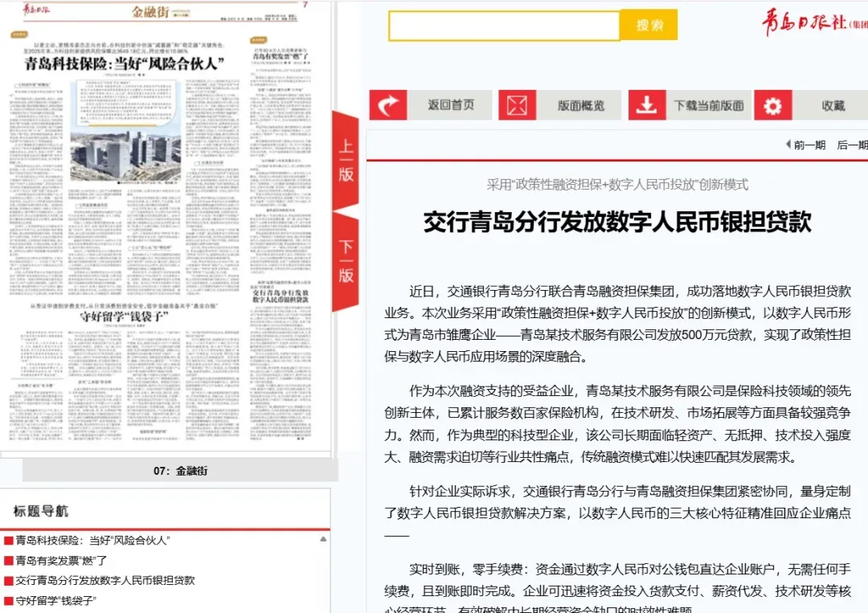Viewport: 868px width, 613px height.
Task: Click the 标题导航 section heading
Action: (41, 511)
